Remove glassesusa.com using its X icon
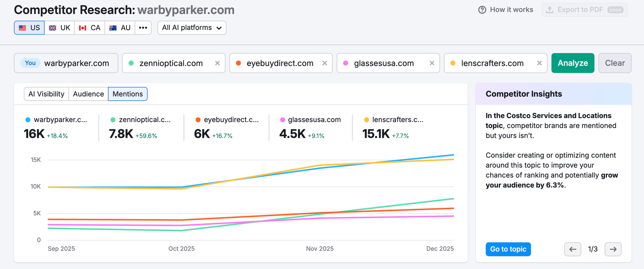644x269 pixels. pos(432,63)
